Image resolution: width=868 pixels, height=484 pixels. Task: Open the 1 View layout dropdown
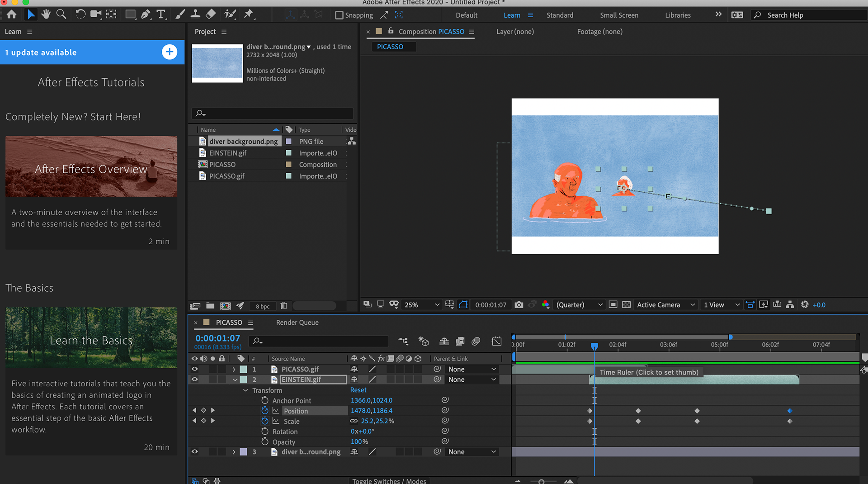pos(722,305)
